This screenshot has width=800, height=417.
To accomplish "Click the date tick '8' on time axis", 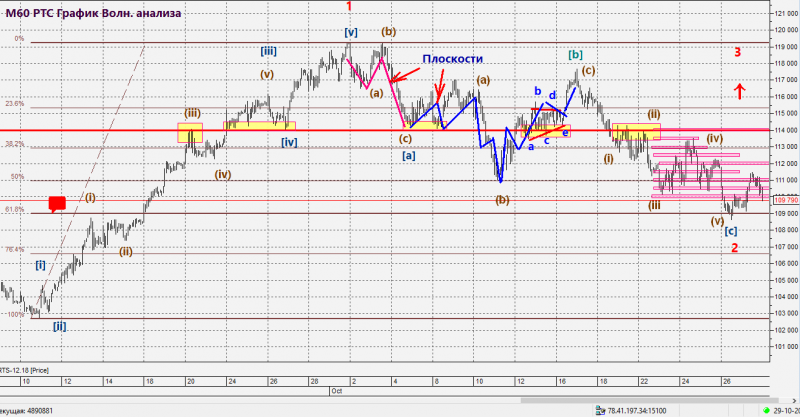I will pyautogui.click(x=436, y=381).
